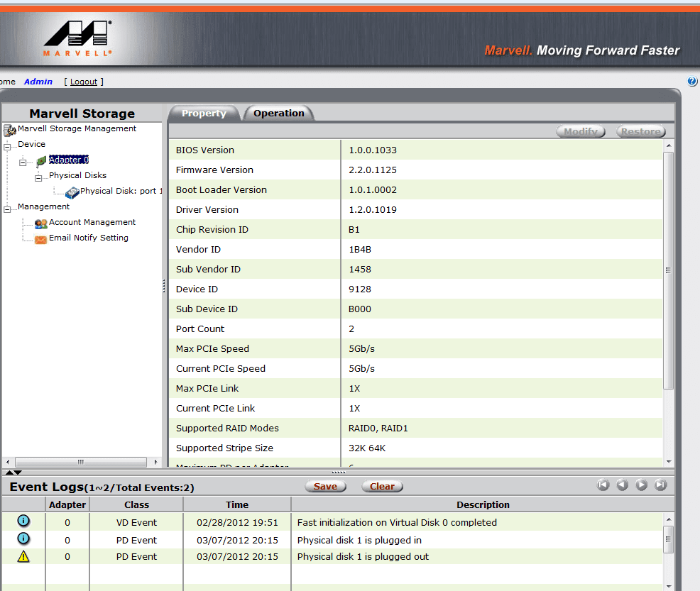
Task: Click the green Adapter 0 card icon
Action: tap(41, 160)
